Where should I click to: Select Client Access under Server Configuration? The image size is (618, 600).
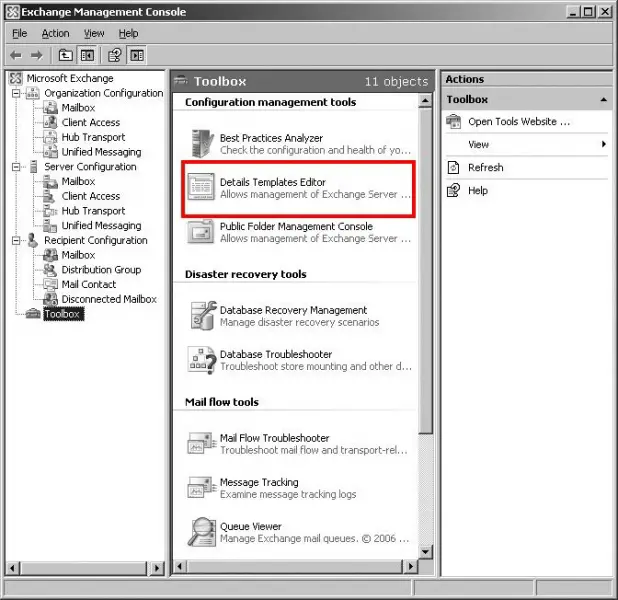coord(91,196)
